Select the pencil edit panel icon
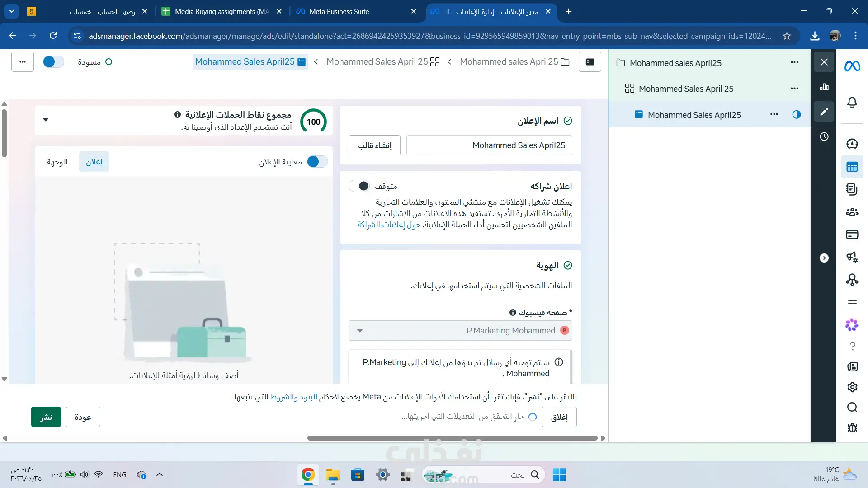This screenshot has height=488, width=868. 824,112
